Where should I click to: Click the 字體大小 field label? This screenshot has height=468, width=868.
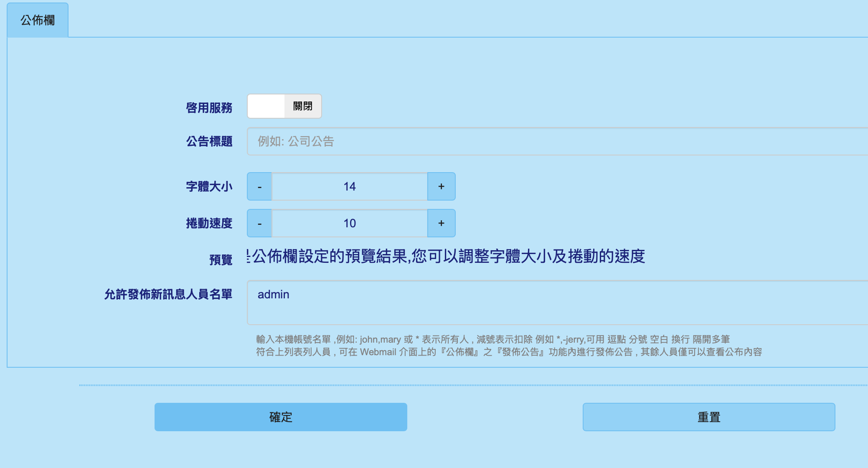tap(210, 186)
